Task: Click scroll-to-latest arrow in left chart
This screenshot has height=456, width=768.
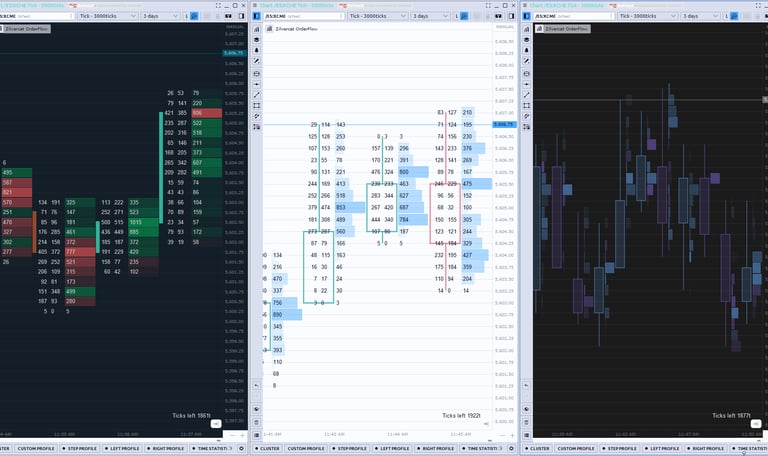Action: 216,424
